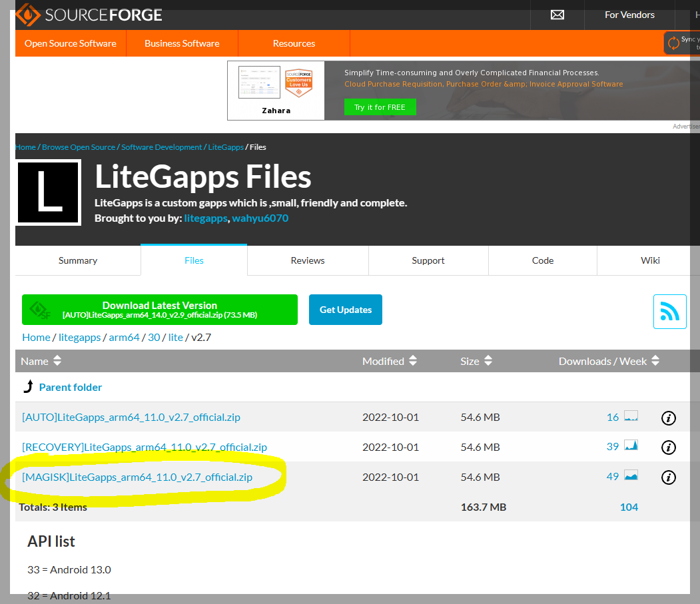The width and height of the screenshot is (700, 604).
Task: Sort files by Name column arrows
Action: (57, 361)
